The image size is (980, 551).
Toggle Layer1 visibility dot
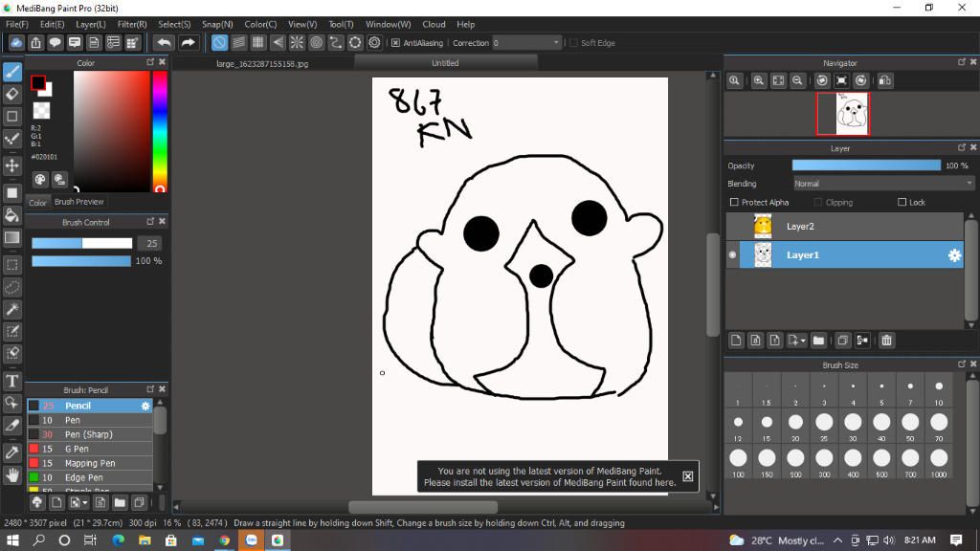tap(732, 254)
